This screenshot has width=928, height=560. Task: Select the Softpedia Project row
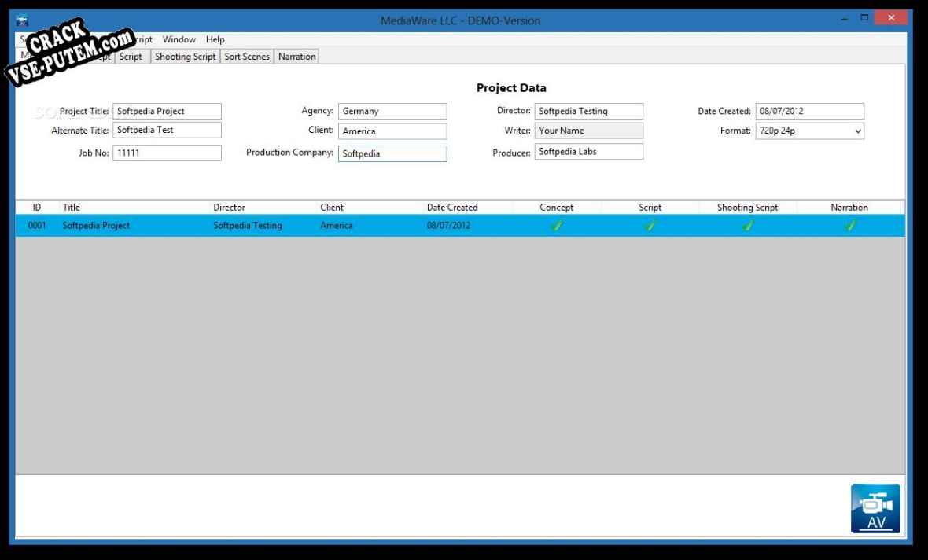(460, 226)
